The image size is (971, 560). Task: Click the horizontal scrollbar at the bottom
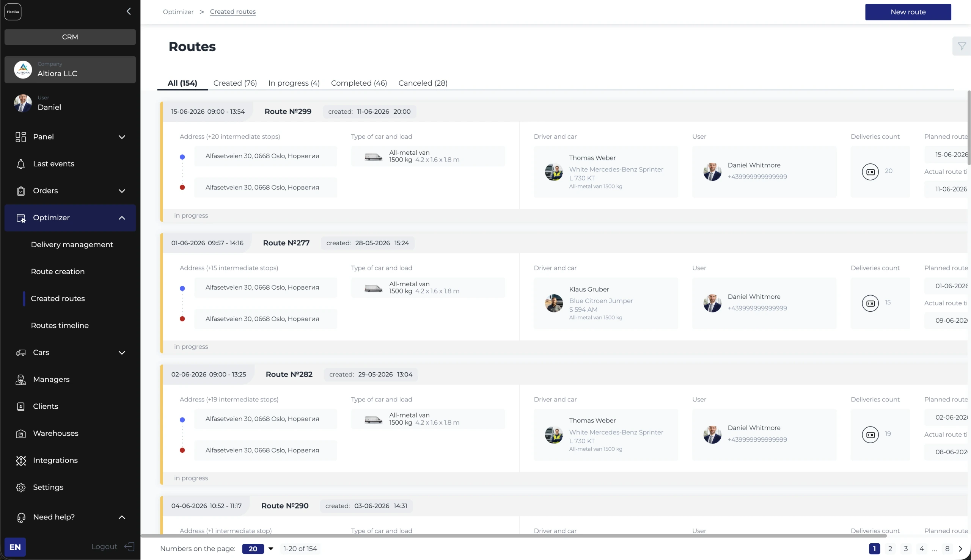pos(514,536)
